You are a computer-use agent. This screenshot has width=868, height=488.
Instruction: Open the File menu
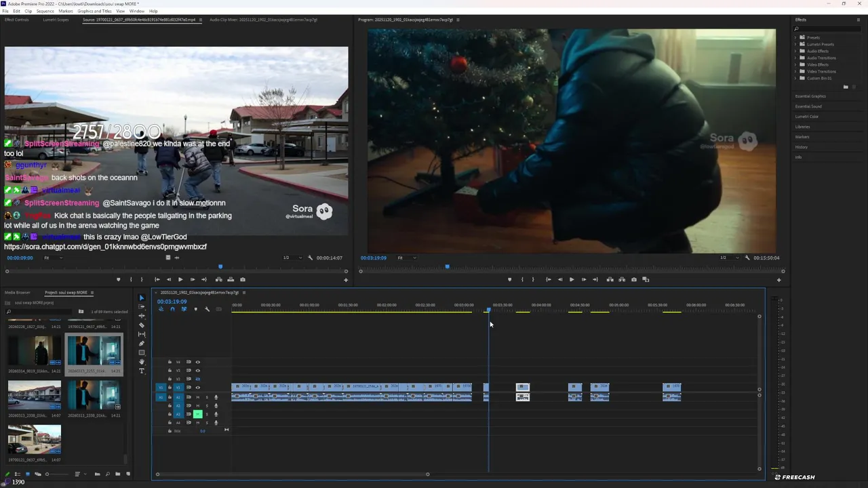pos(5,12)
